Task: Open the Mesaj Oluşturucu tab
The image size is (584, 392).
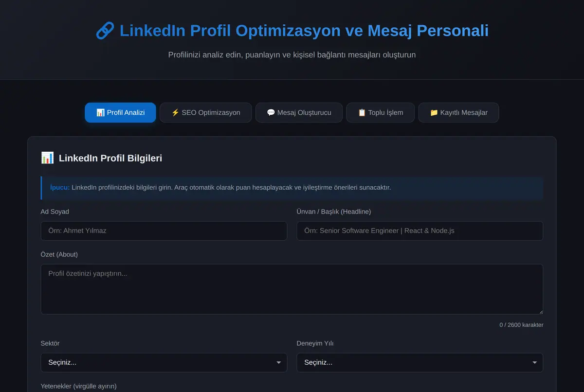Action: pos(299,112)
